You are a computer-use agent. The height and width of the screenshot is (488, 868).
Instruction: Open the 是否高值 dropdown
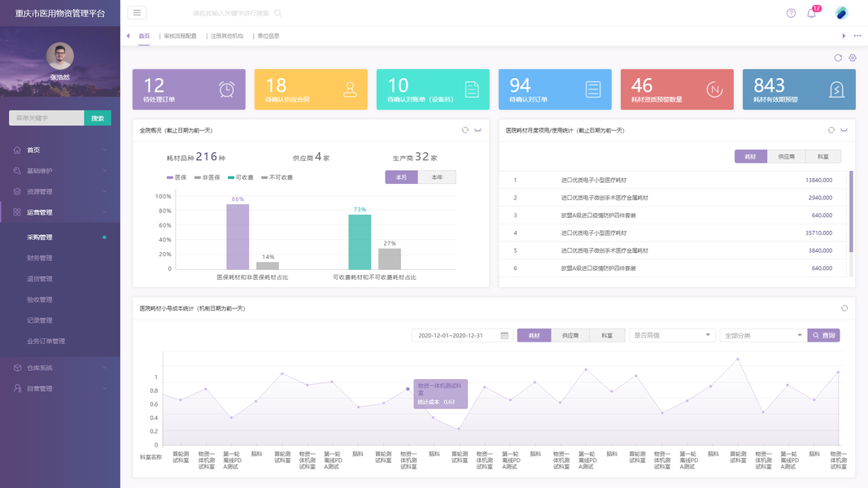point(672,335)
